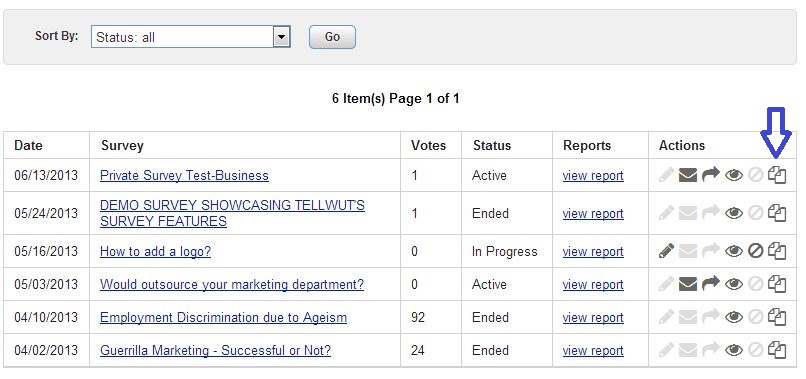Click the Reports column header

click(587, 146)
